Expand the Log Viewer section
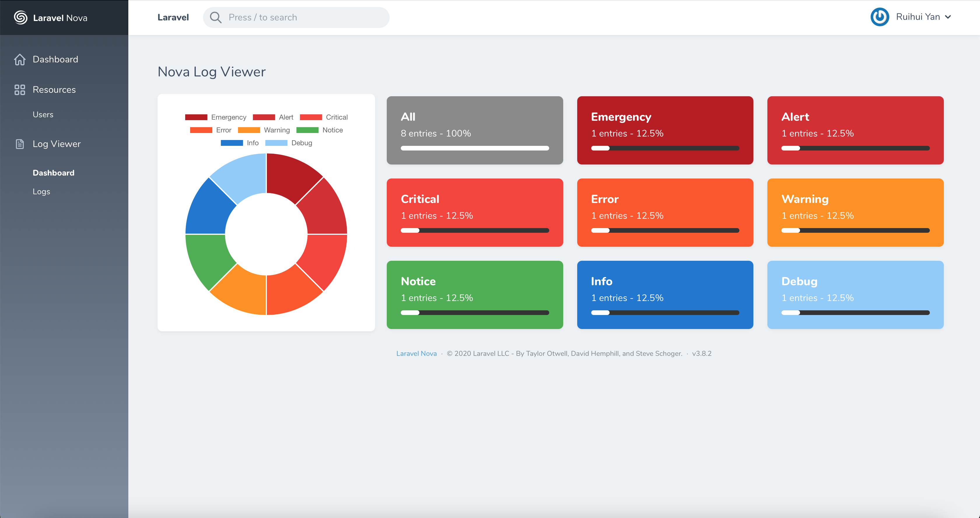This screenshot has width=980, height=518. (56, 144)
